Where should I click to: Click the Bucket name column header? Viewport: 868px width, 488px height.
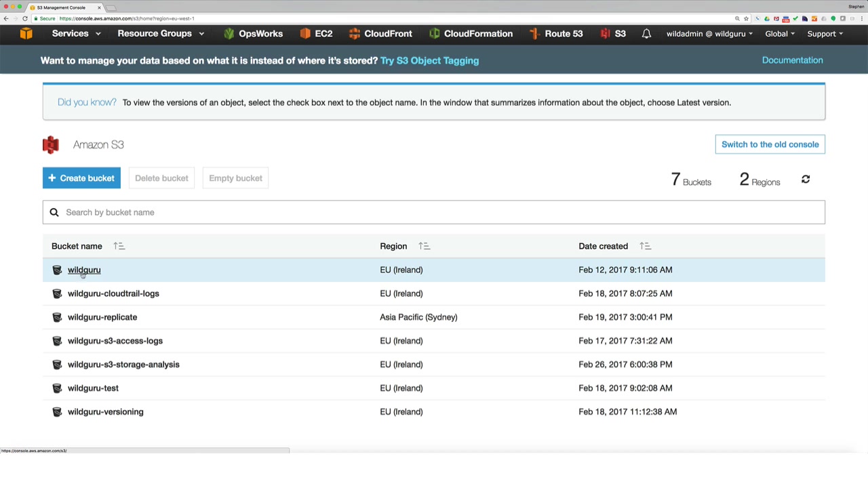click(x=77, y=246)
